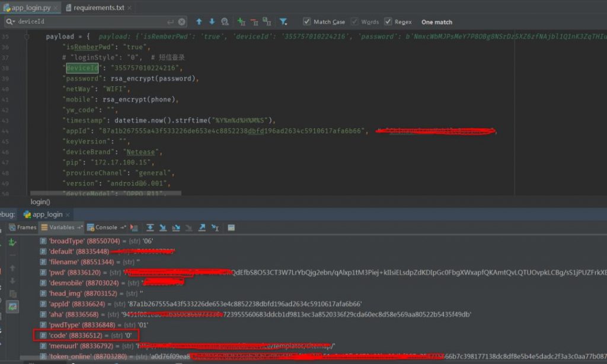Click rsa_encrypt(password) on line 39

[153, 79]
